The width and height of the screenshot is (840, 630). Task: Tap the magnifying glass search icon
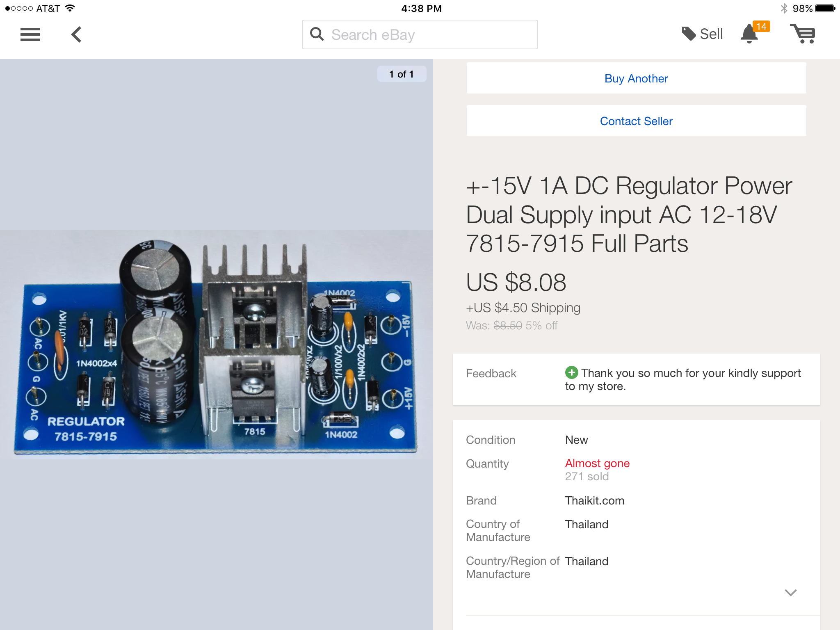[x=317, y=34]
